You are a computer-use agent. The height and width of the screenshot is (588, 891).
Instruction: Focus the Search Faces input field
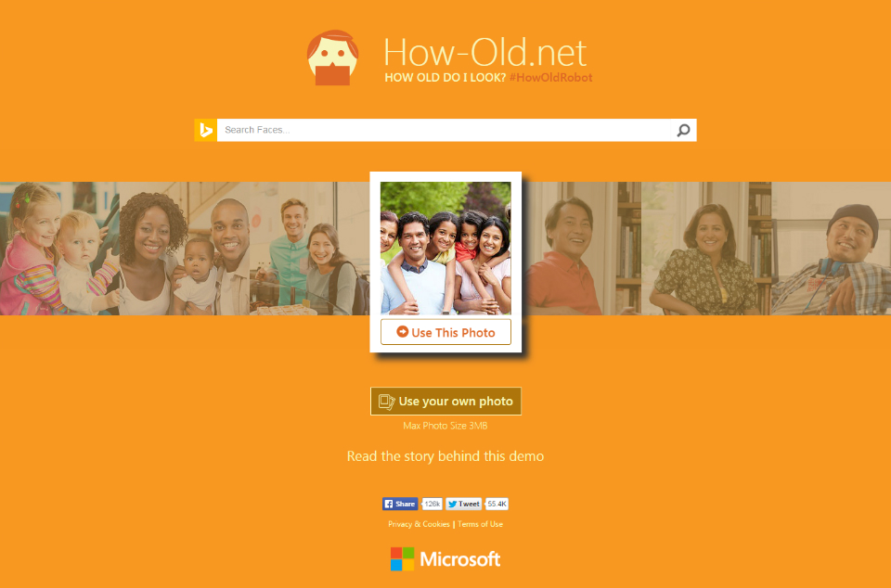[x=445, y=130]
